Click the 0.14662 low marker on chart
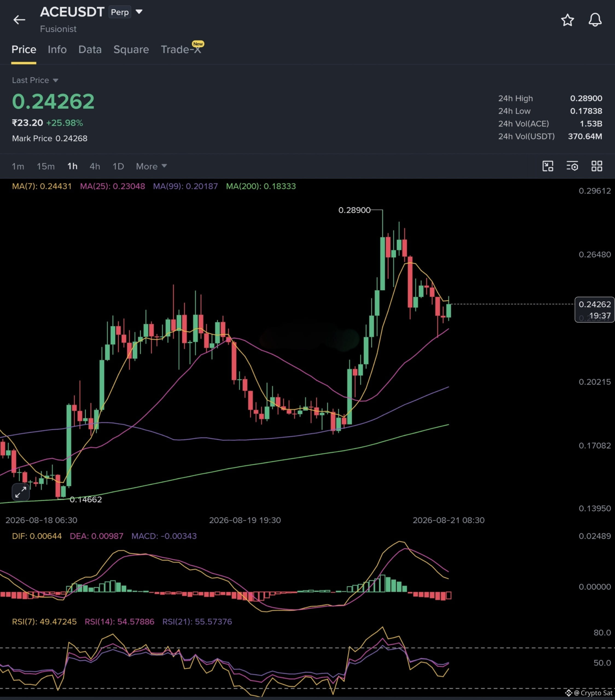This screenshot has height=700, width=615. point(86,499)
